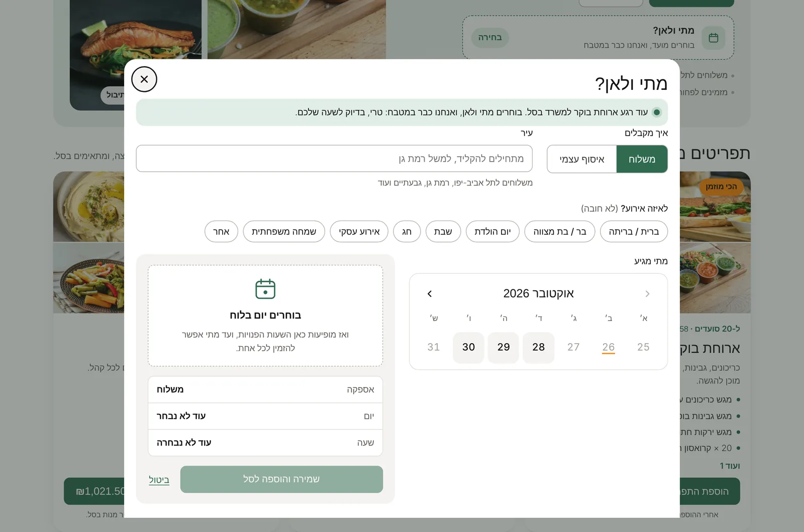Select איסוף עצמי pickup option
Image resolution: width=804 pixels, height=532 pixels.
click(582, 159)
